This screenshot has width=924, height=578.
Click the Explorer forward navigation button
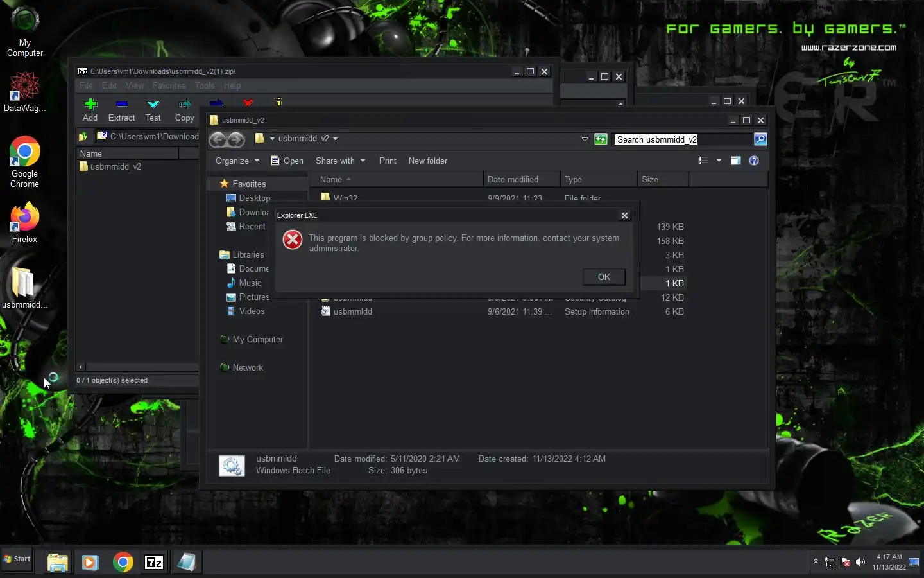pyautogui.click(x=236, y=139)
